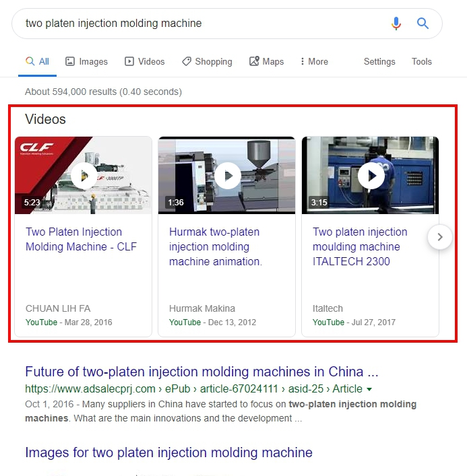The height and width of the screenshot is (476, 467).
Task: Click the voice search microphone icon
Action: [x=396, y=24]
